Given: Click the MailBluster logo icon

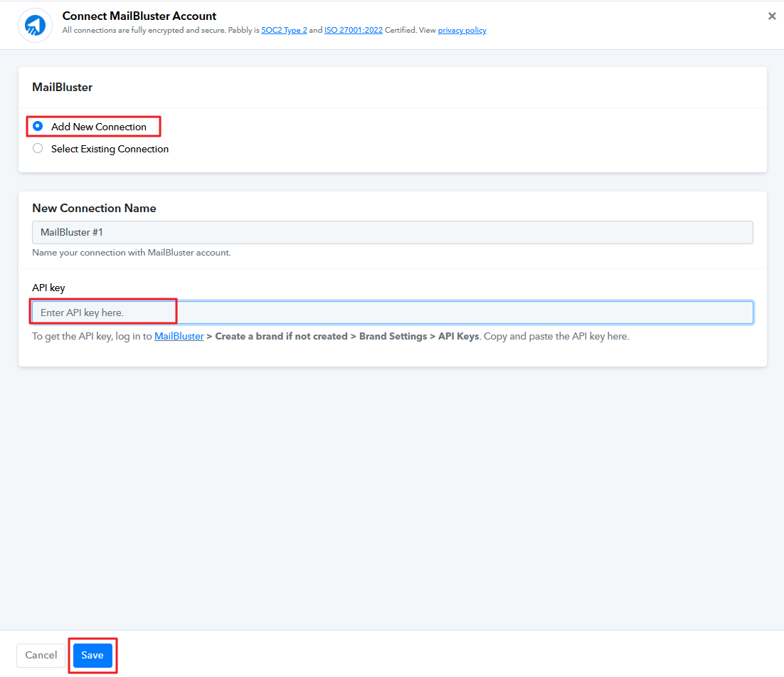Looking at the screenshot, I should tap(35, 26).
